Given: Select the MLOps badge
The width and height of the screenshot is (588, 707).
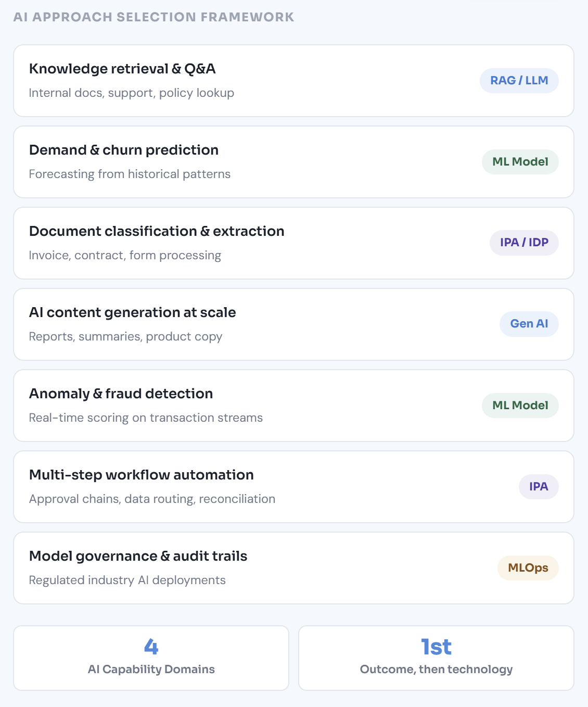Looking at the screenshot, I should pyautogui.click(x=528, y=568).
